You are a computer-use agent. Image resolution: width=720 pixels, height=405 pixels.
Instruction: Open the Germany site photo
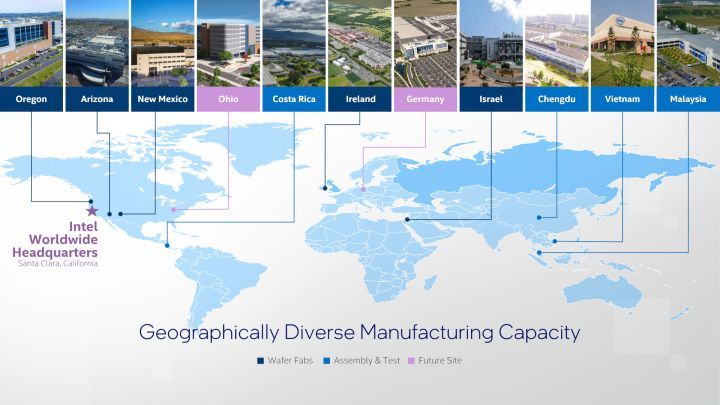(425, 43)
